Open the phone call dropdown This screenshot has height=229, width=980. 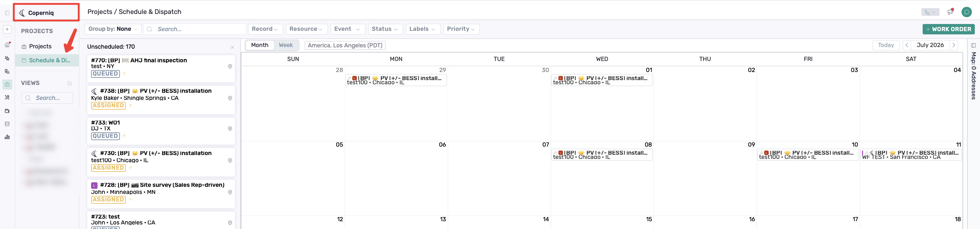point(930,12)
